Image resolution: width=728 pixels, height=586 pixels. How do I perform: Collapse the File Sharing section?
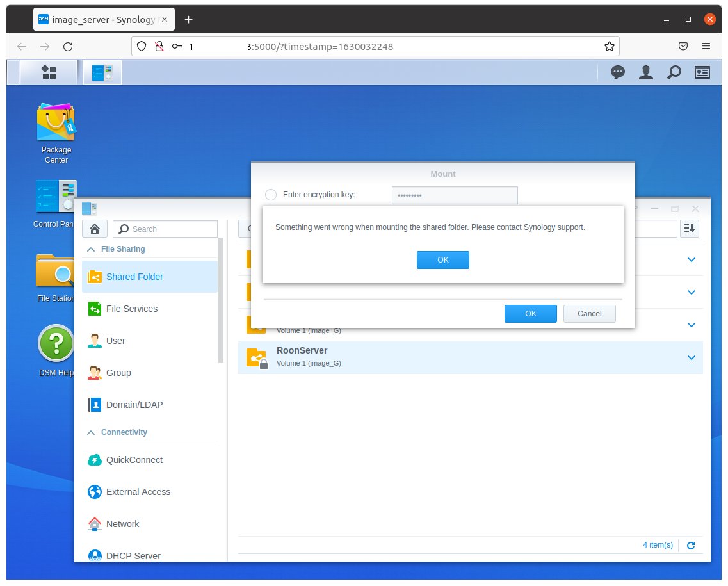click(90, 248)
